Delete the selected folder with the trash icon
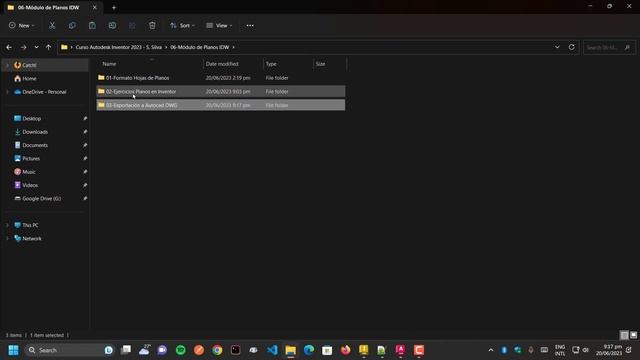 (x=152, y=25)
